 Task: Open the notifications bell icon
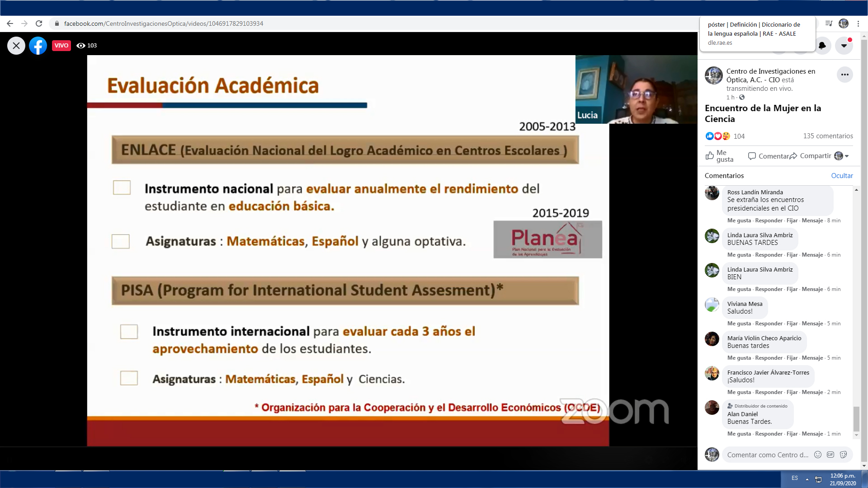click(x=822, y=46)
